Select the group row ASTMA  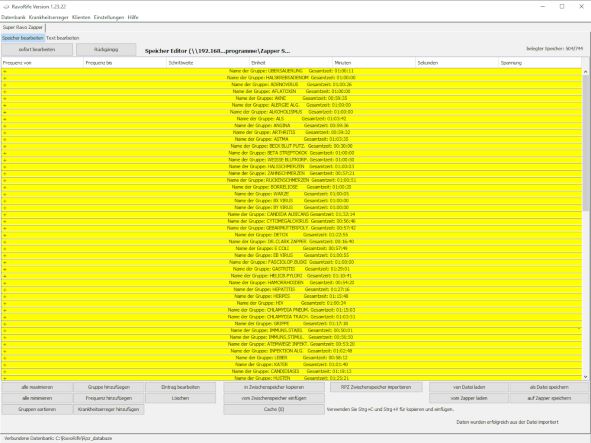tap(292, 139)
